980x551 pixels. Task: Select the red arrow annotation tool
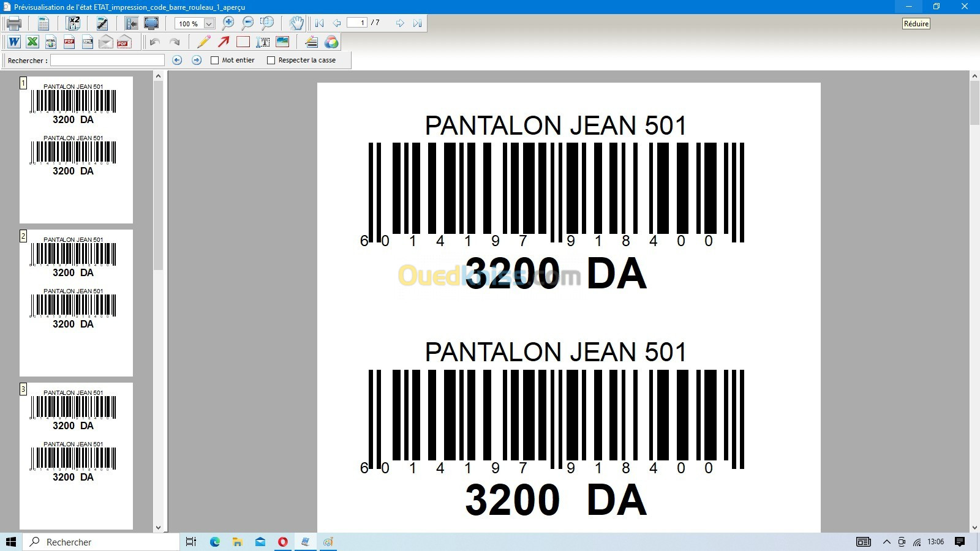coord(224,42)
